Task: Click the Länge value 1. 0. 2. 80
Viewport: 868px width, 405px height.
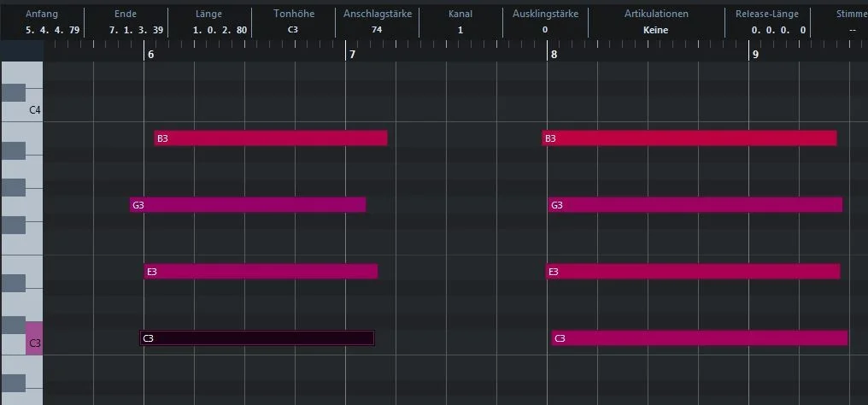Action: point(220,31)
